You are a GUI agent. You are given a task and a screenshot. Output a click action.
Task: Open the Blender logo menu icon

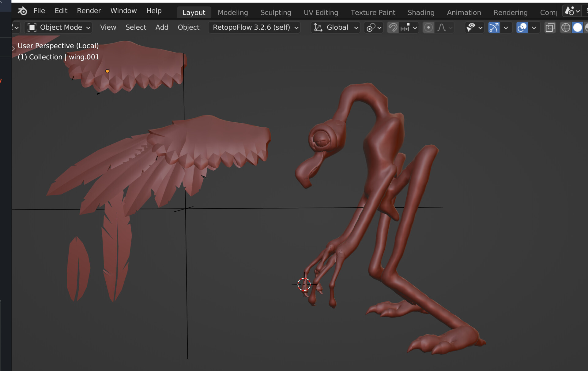pos(21,11)
